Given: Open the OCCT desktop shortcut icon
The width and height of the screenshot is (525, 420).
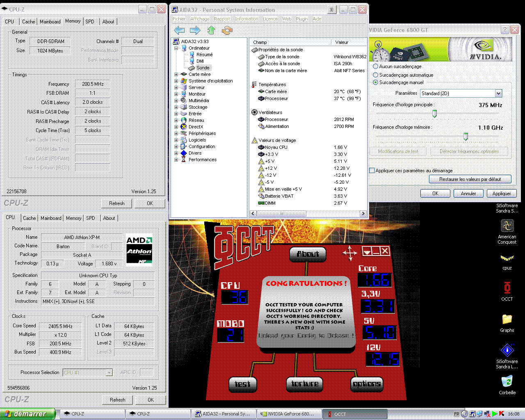Looking at the screenshot, I should point(507,288).
